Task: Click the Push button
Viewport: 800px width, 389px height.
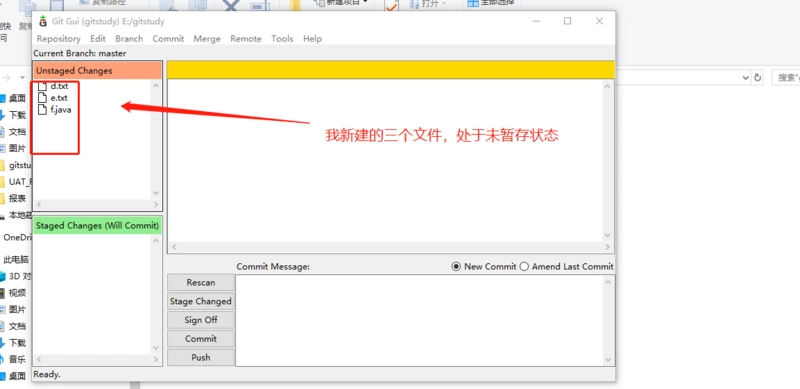Action: (x=201, y=357)
